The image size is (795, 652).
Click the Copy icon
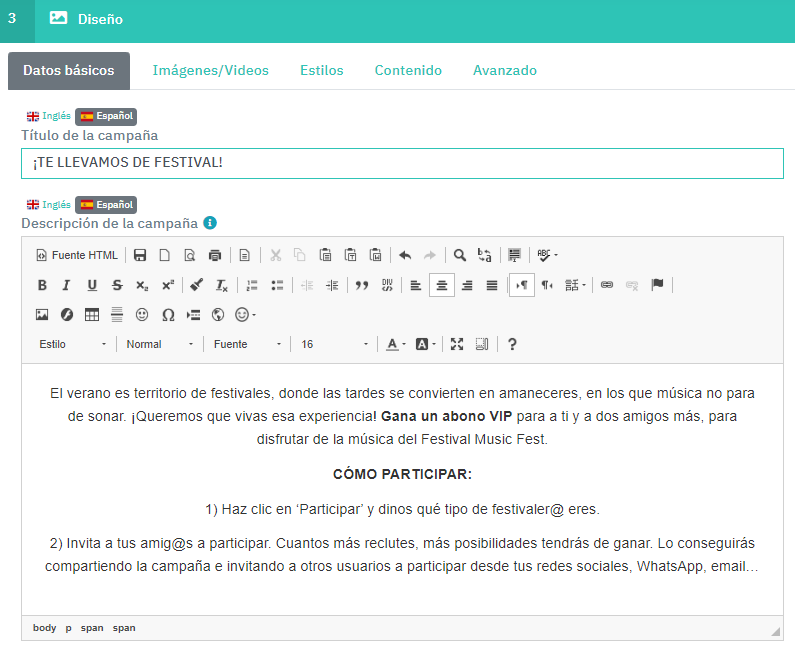point(300,255)
